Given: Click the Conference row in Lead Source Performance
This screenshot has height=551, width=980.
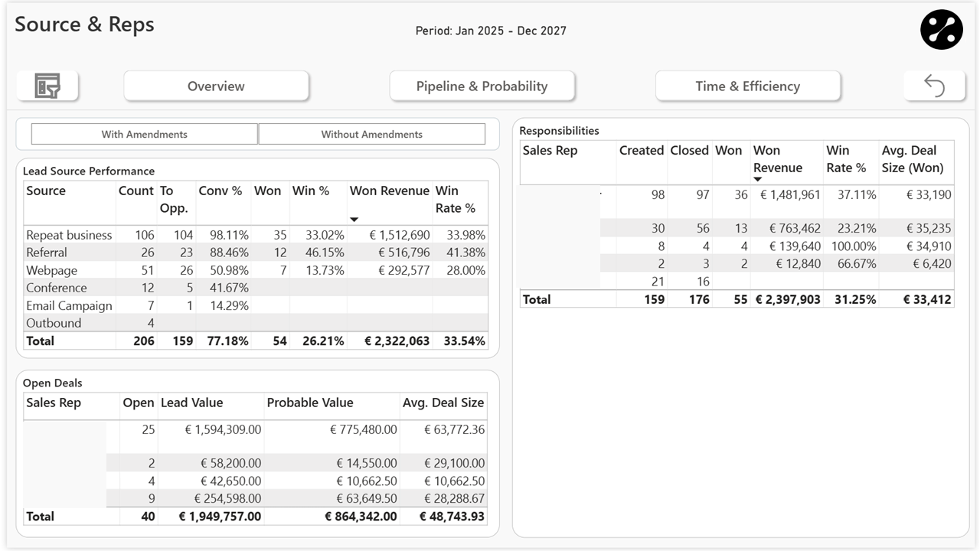Looking at the screenshot, I should point(69,288).
